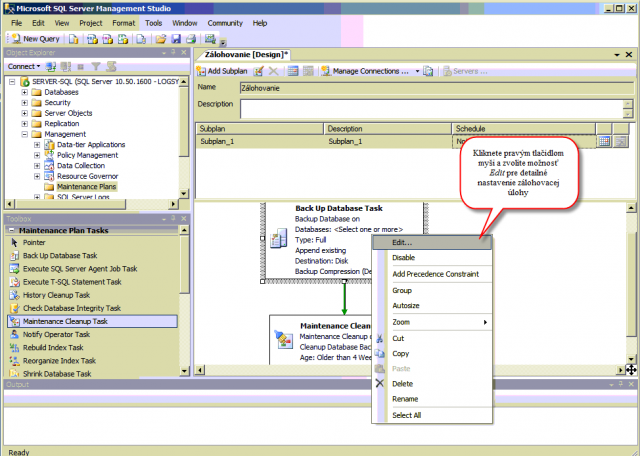This screenshot has height=456, width=640.
Task: Save with the floppy disk icon
Action: pyautogui.click(x=176, y=39)
